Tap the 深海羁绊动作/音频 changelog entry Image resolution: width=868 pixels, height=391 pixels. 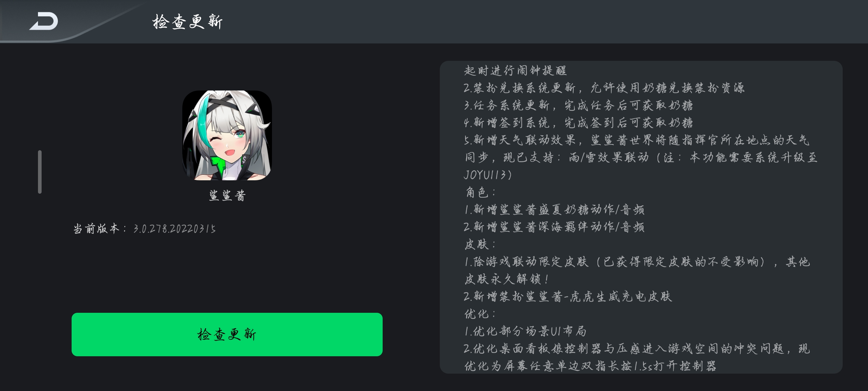pos(554,227)
